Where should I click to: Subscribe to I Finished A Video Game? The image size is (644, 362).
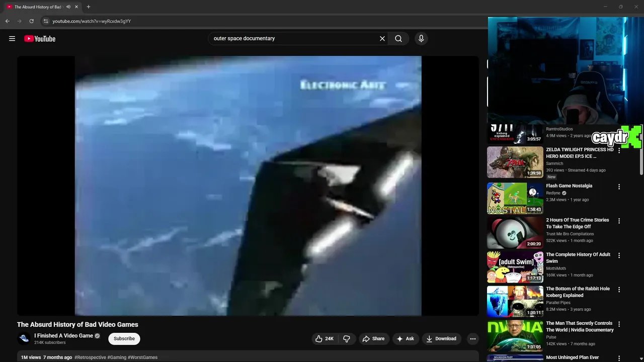124,339
